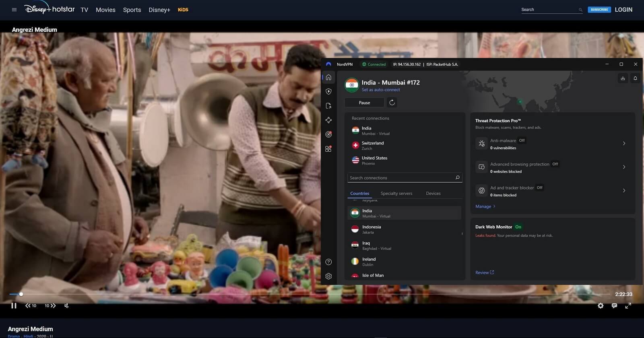Unmute the video player volume icon
The height and width of the screenshot is (338, 644).
coord(66,305)
